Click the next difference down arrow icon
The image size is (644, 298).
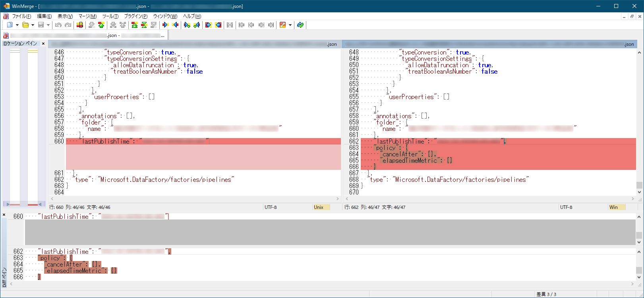click(x=92, y=25)
